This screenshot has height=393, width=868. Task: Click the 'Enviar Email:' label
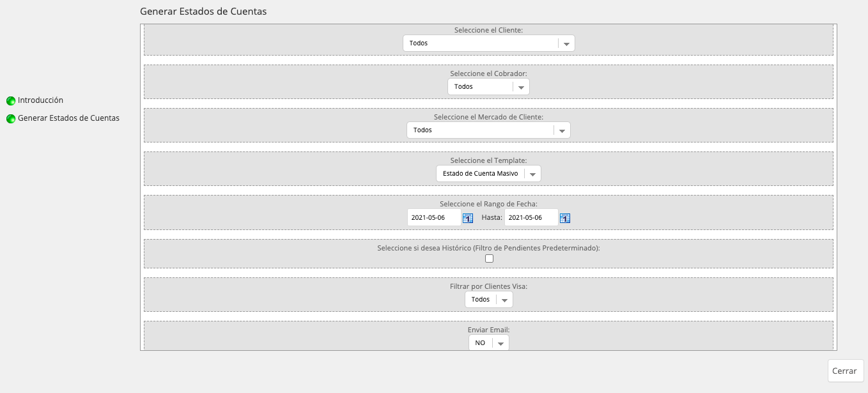point(489,330)
